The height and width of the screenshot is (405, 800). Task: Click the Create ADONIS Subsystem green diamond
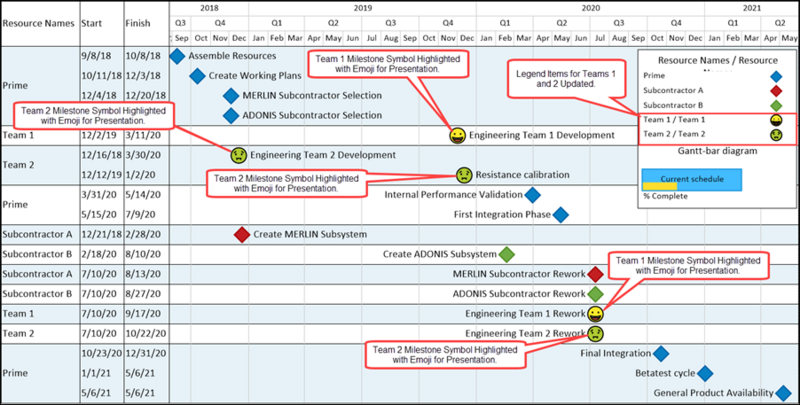point(507,254)
